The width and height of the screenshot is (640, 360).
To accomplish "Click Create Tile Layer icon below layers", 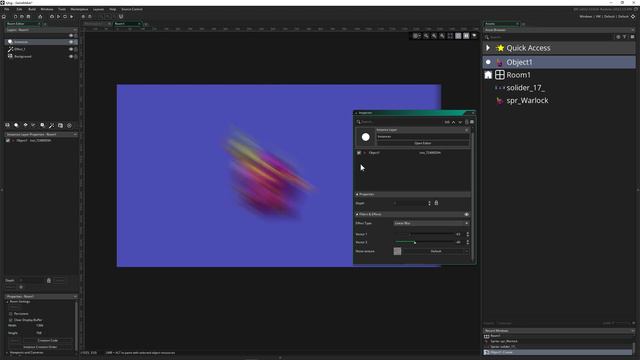I will [25, 125].
